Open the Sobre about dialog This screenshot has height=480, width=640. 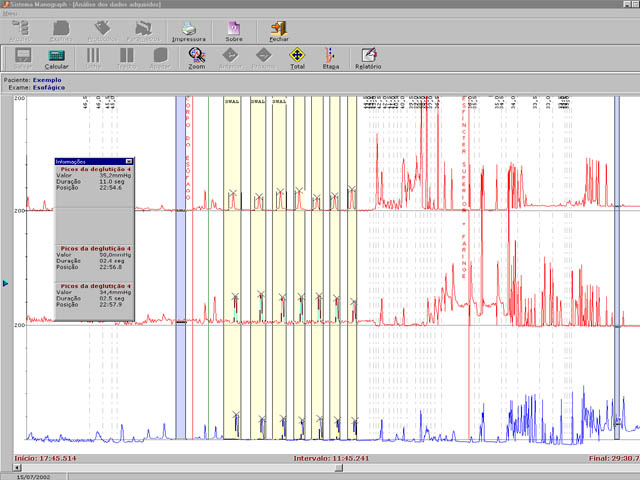coord(233,28)
